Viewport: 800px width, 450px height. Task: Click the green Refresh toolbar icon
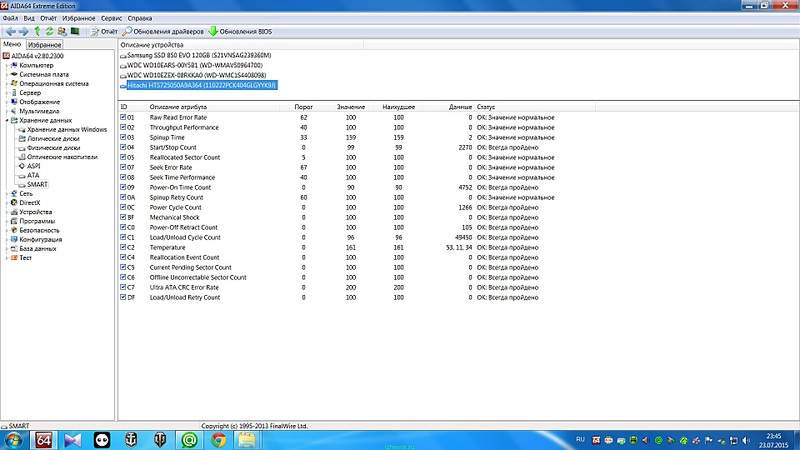(49, 32)
